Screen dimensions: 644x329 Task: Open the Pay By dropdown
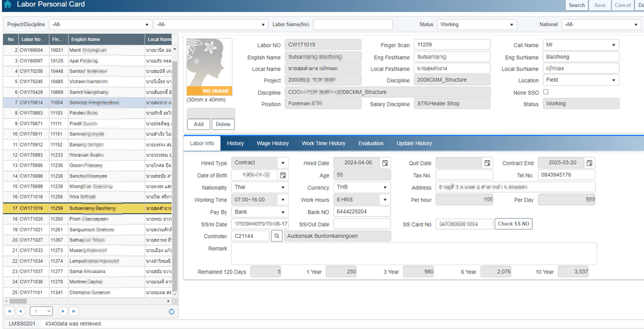coord(283,213)
